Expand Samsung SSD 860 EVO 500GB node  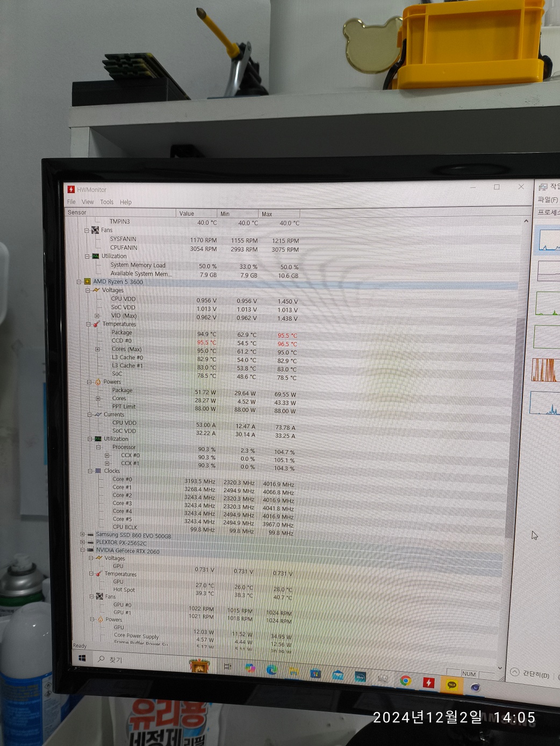tap(82, 535)
